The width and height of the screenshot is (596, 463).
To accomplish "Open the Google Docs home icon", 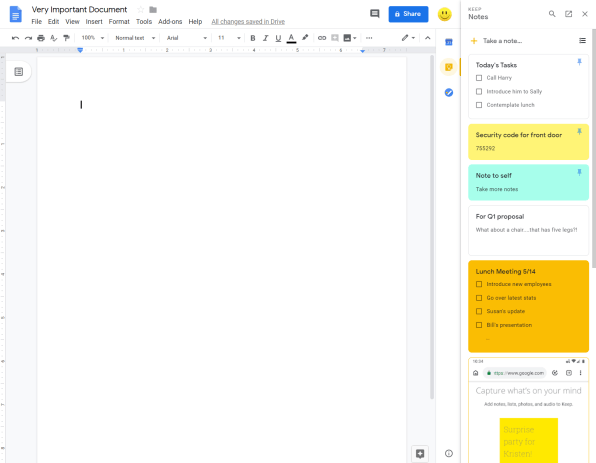I will point(16,14).
